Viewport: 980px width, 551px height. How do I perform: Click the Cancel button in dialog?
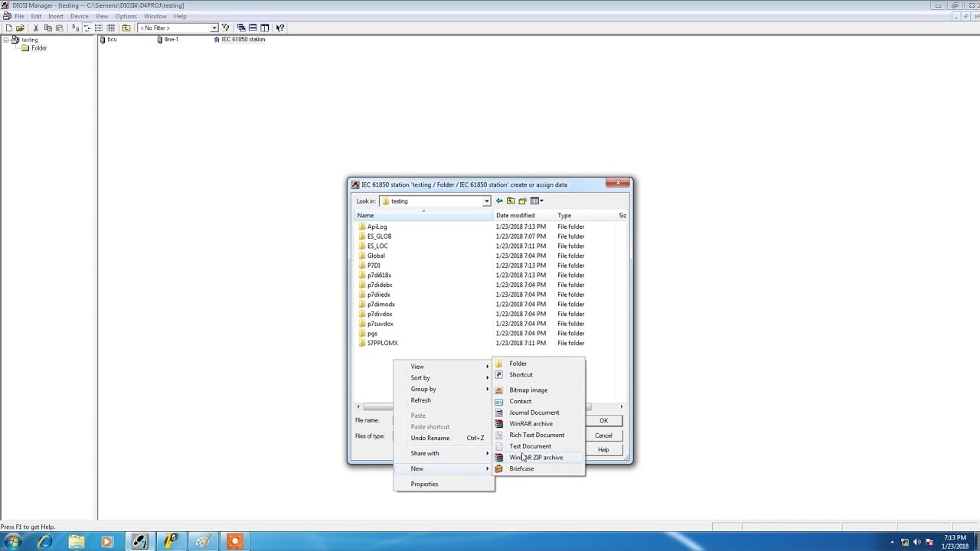(x=603, y=435)
